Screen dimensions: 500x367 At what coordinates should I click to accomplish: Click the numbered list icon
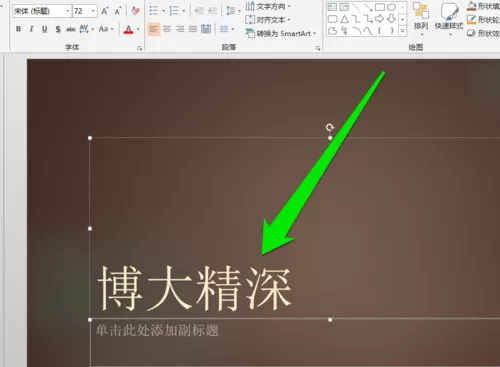[x=174, y=11]
